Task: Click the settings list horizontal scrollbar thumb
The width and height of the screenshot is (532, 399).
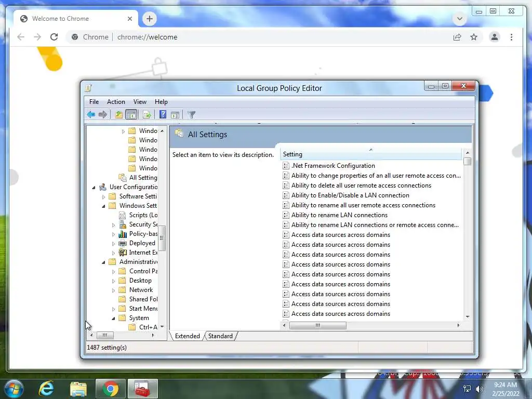Action: pyautogui.click(x=317, y=325)
